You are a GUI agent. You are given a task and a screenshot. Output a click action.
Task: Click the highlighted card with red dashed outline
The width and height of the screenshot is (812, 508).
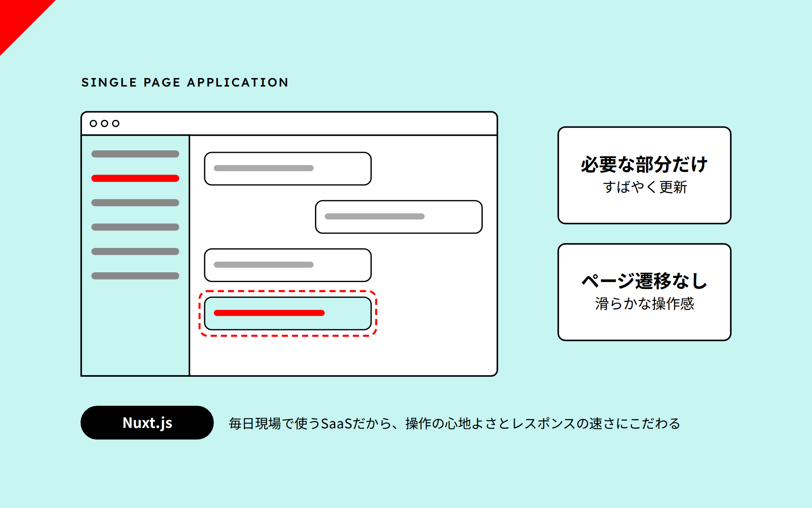click(x=288, y=313)
